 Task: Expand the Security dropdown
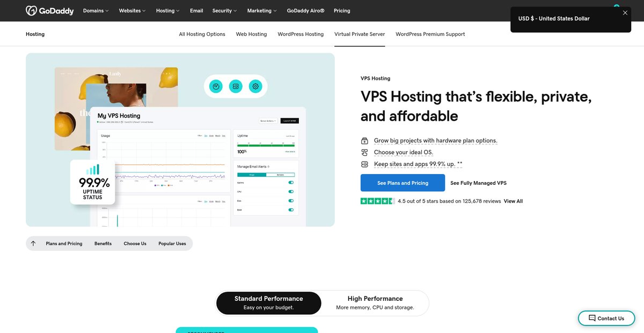[x=224, y=11]
